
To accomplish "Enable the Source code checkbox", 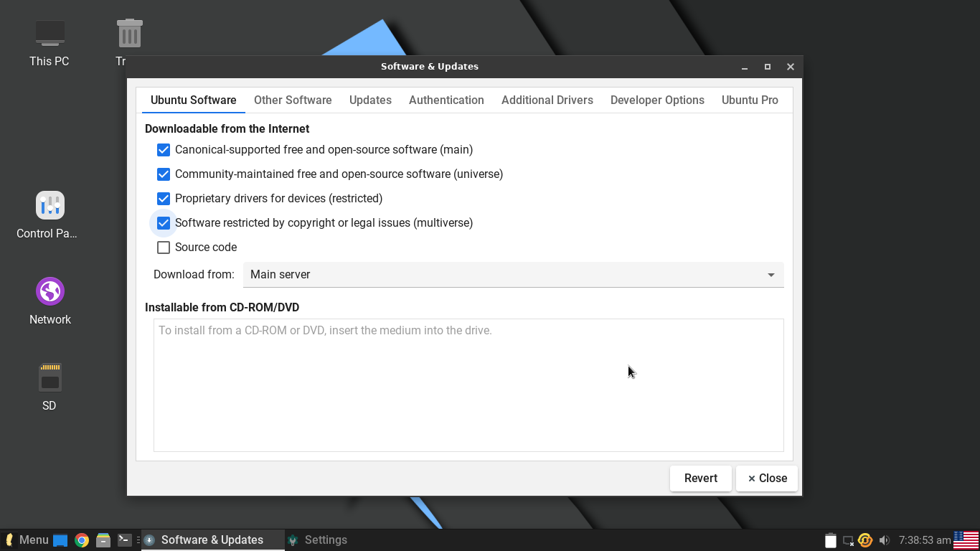I will 164,248.
